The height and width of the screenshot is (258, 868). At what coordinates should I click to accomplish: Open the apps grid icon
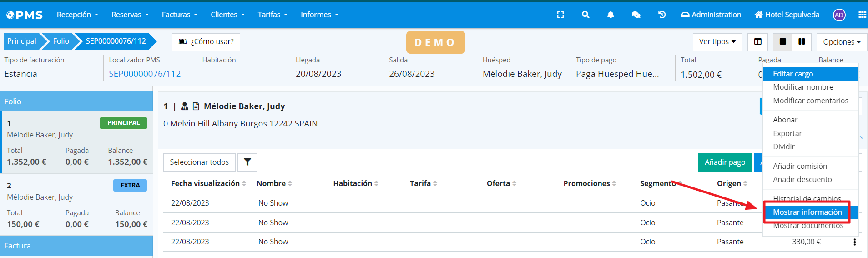pyautogui.click(x=862, y=15)
